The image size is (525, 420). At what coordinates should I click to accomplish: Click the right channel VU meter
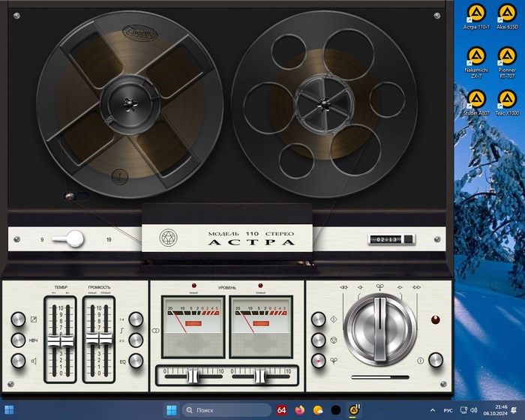click(x=261, y=326)
